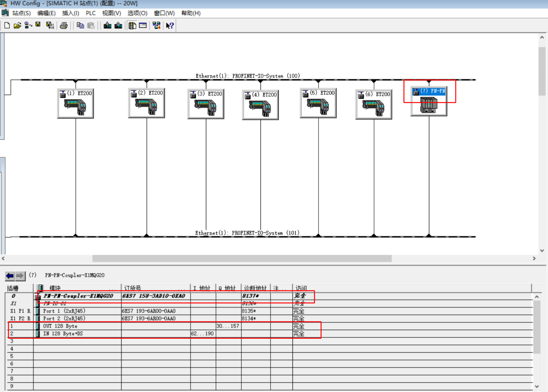Click the diagnostic address 8137* cell
548x392 pixels.
click(x=255, y=296)
